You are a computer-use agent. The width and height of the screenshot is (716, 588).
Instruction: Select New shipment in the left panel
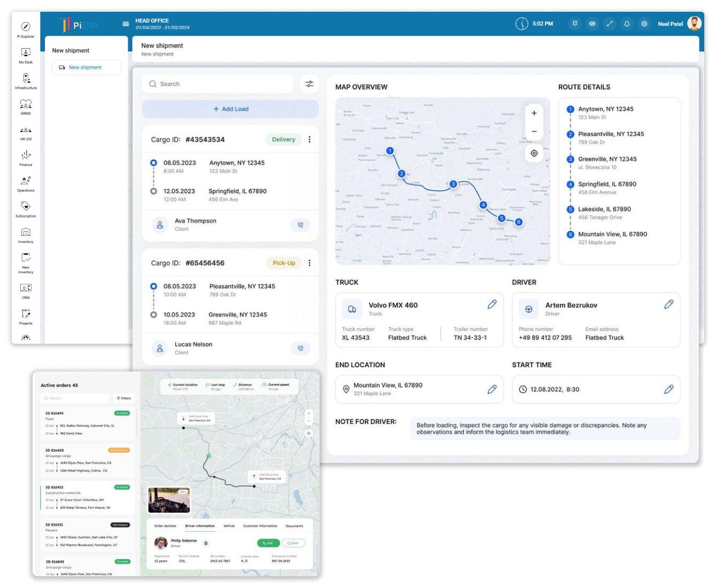tap(86, 67)
